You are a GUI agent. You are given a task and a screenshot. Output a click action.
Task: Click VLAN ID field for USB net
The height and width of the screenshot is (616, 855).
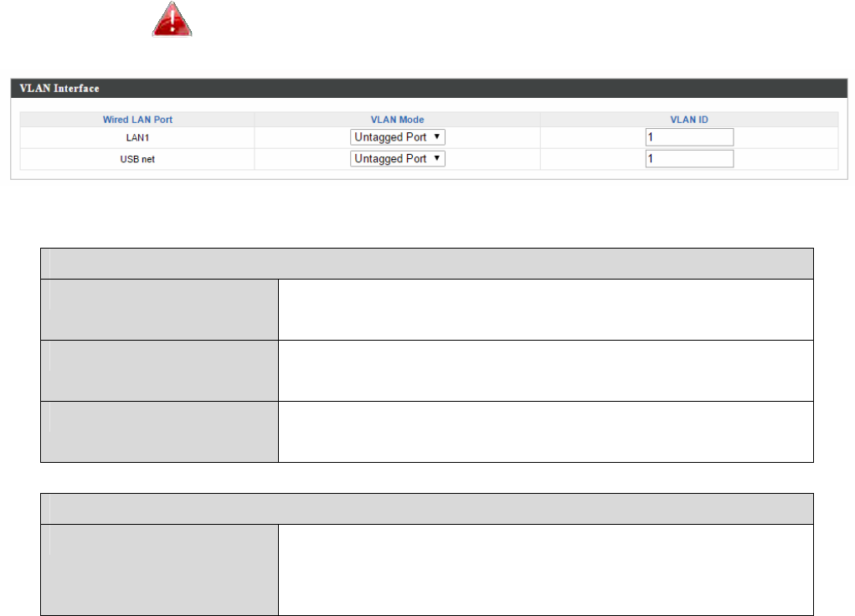click(x=689, y=159)
